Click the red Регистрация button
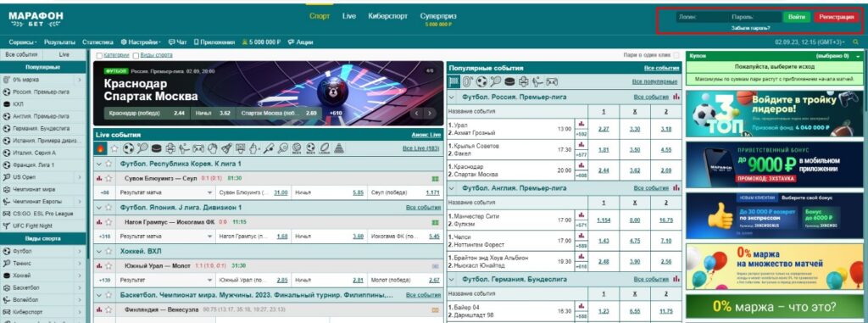Screen dimensions: 868x323 click(836, 17)
